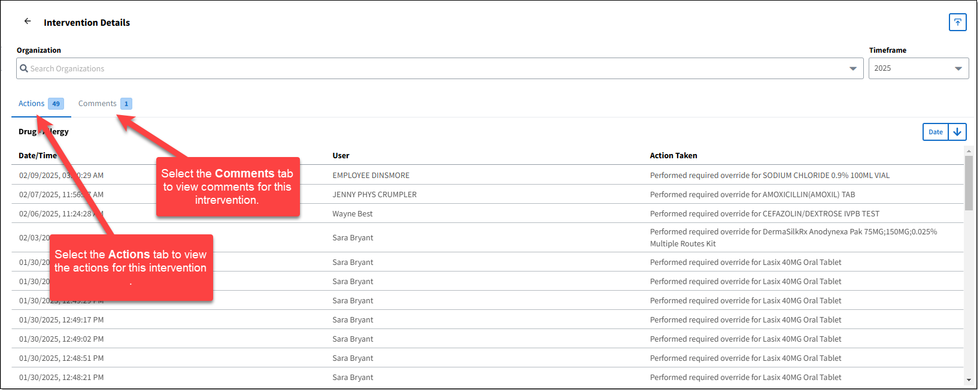Toggle sort direction with the down arrow

(x=957, y=132)
